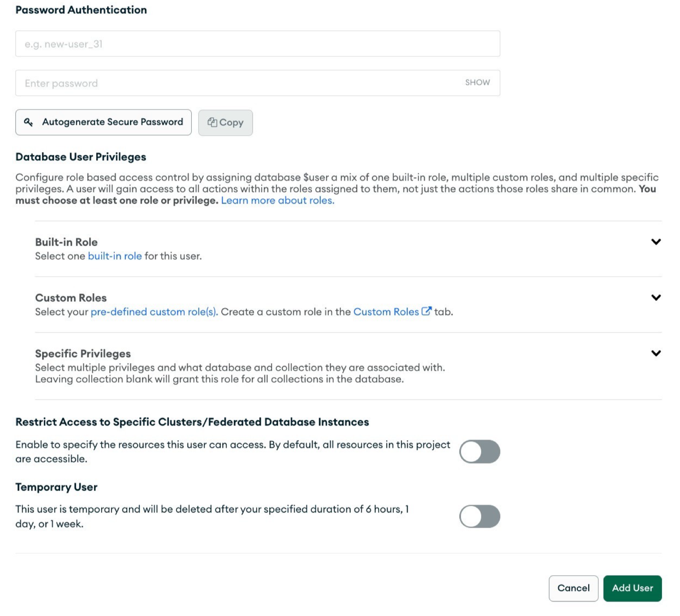The width and height of the screenshot is (680, 616).
Task: Expand the Built-in Role chevron
Action: point(656,242)
